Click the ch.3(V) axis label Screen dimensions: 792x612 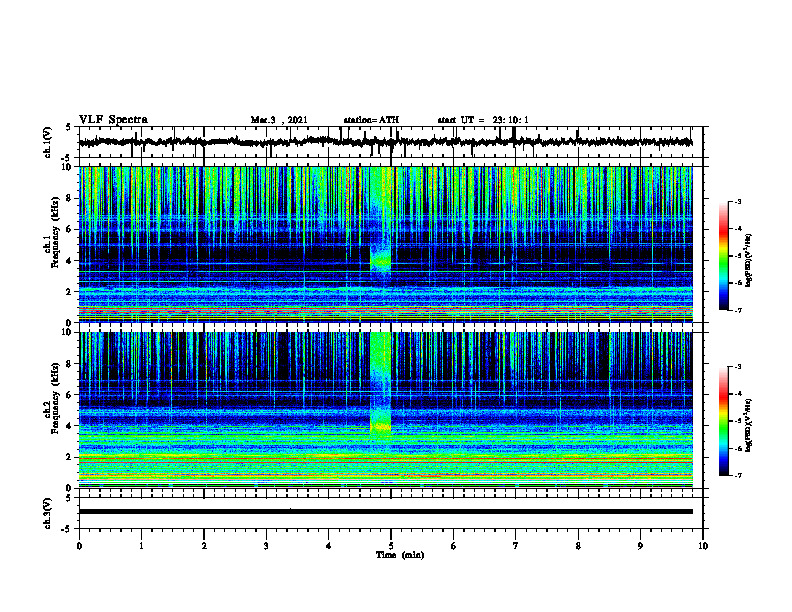48,513
